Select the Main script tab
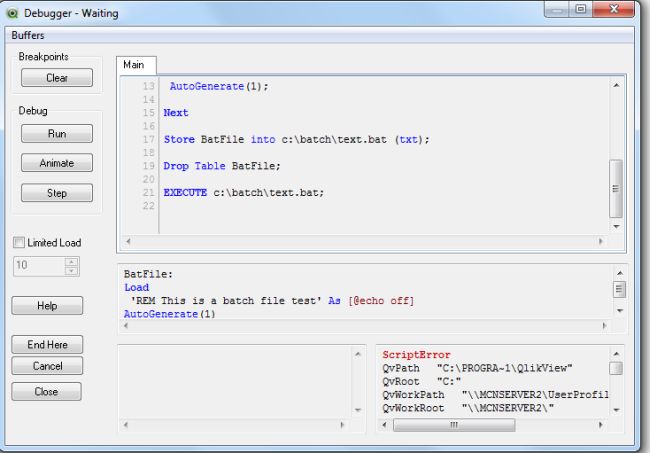 click(134, 65)
